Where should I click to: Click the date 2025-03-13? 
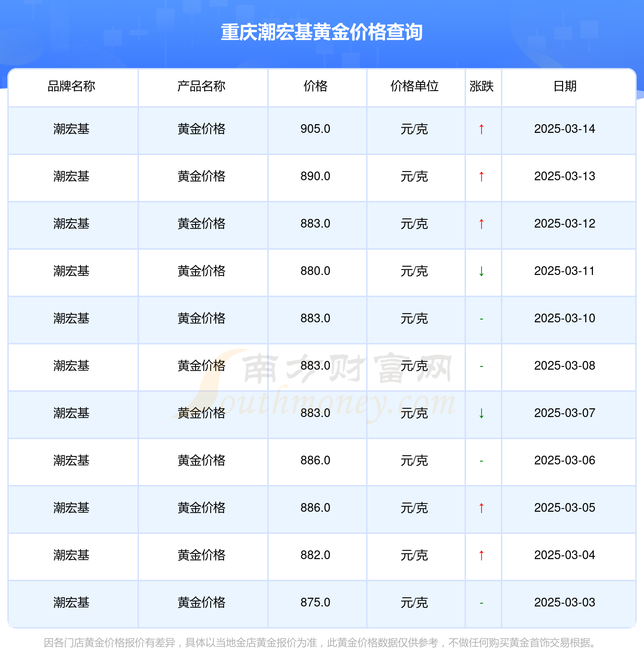(x=565, y=176)
